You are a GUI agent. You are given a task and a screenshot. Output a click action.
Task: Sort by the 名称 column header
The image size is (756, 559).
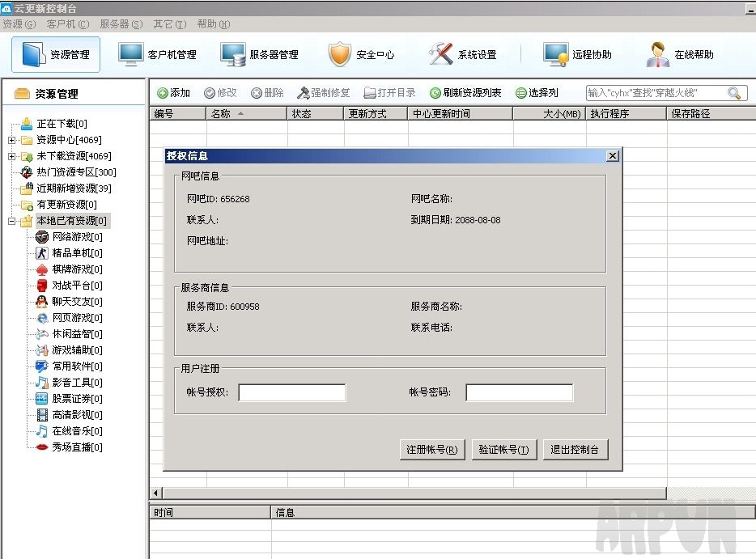247,114
